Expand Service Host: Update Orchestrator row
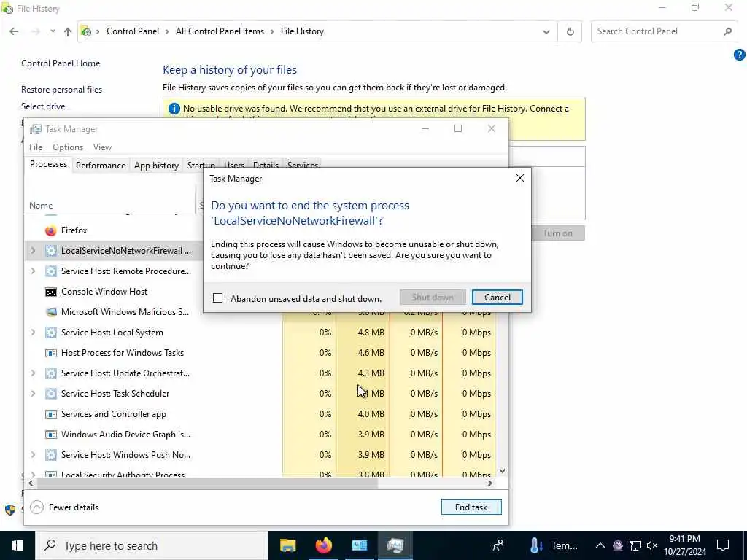The width and height of the screenshot is (747, 560). point(33,373)
